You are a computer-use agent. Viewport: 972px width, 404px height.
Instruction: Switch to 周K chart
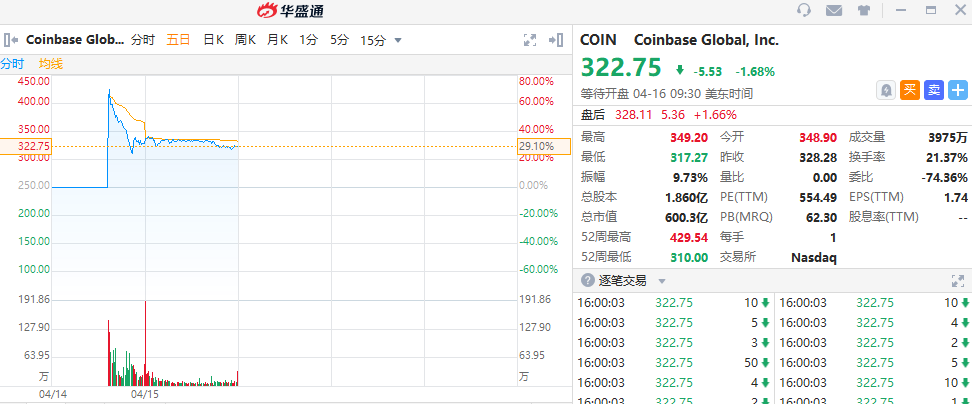[x=245, y=40]
